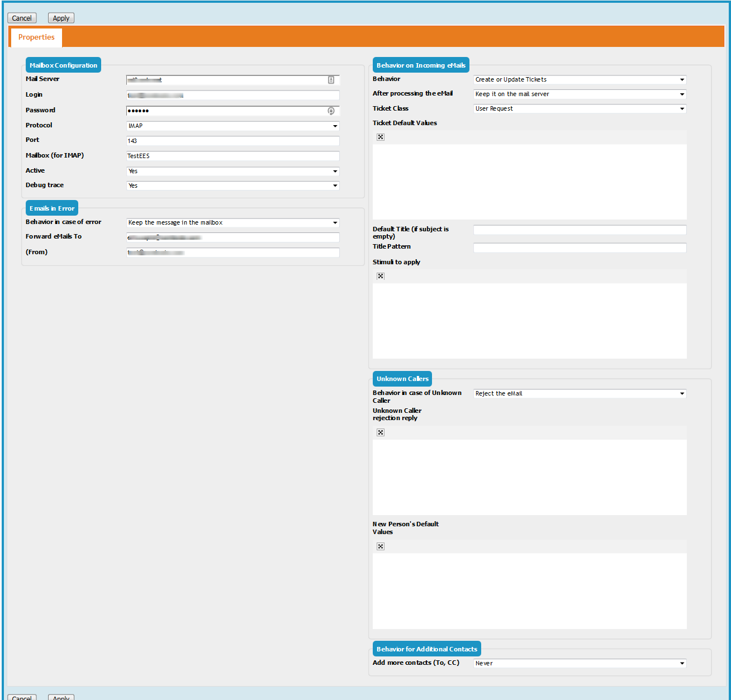Open the Behavior in case of error dropdown
Screen dimensions: 731x700
pos(232,223)
